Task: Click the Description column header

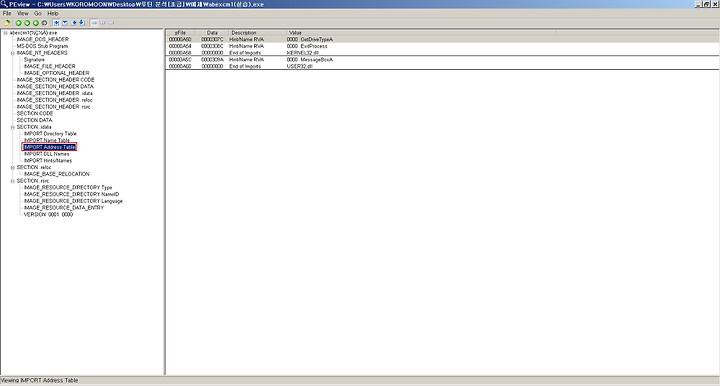Action: 258,33
